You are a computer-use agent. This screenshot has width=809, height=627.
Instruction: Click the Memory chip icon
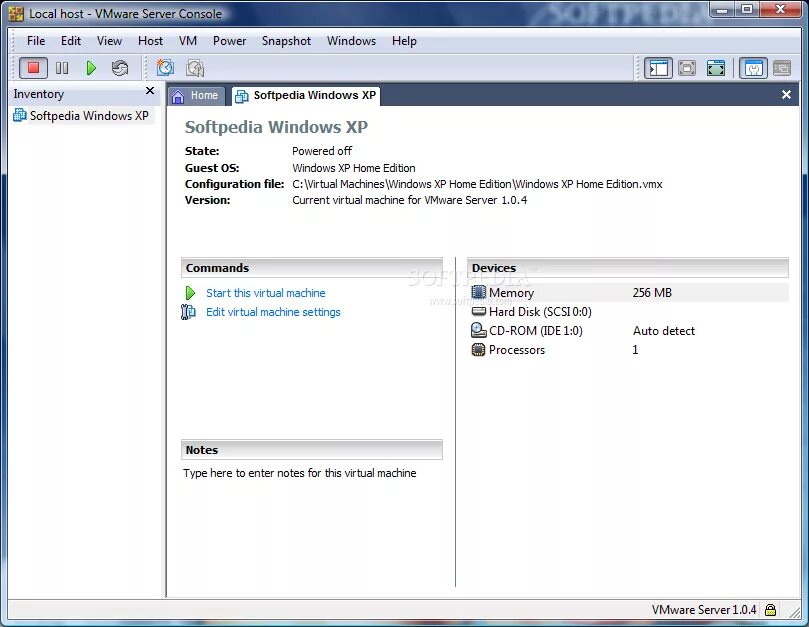click(x=478, y=292)
